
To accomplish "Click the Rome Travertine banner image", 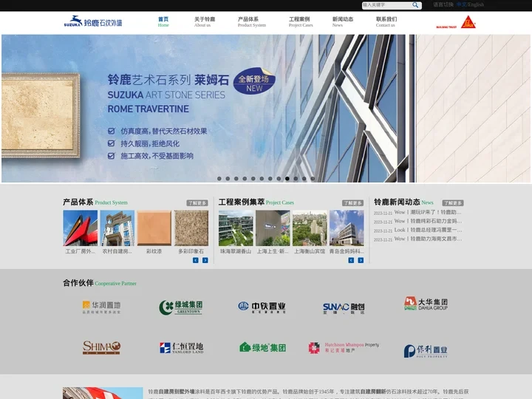I will point(266,108).
